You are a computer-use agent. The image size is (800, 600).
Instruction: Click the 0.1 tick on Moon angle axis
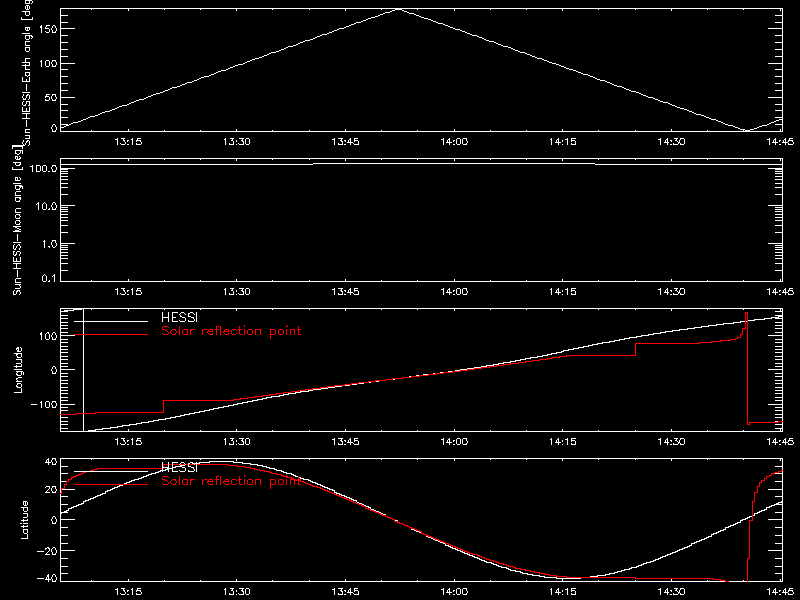(x=49, y=279)
